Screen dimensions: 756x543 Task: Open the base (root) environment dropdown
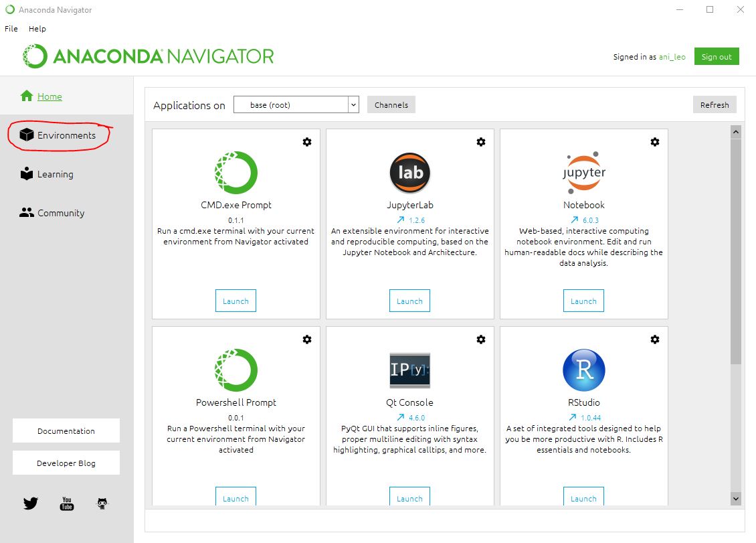click(x=296, y=104)
